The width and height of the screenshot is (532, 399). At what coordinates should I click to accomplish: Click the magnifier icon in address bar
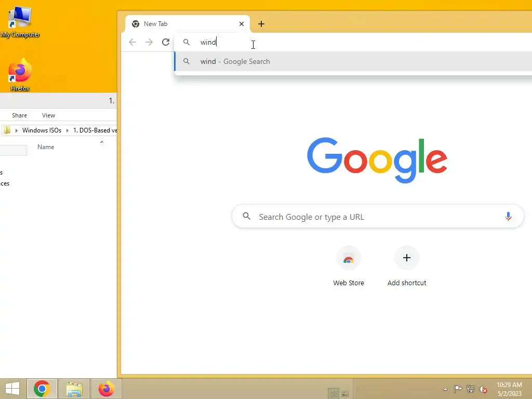click(187, 42)
